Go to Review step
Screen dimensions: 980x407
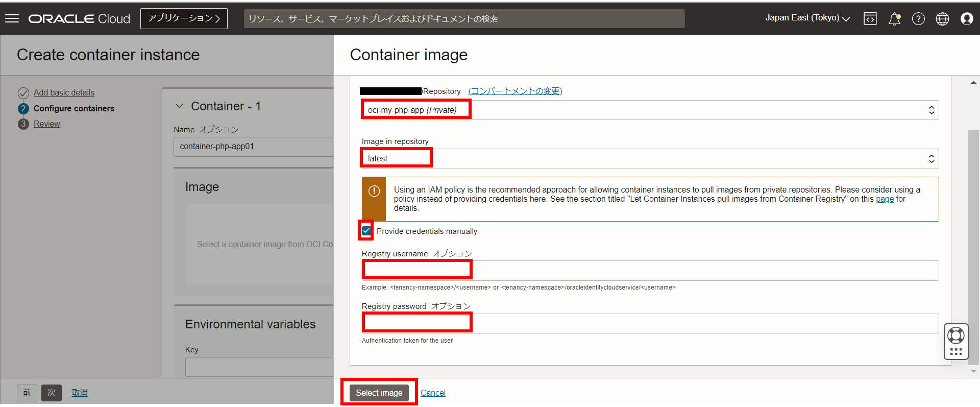click(x=47, y=124)
